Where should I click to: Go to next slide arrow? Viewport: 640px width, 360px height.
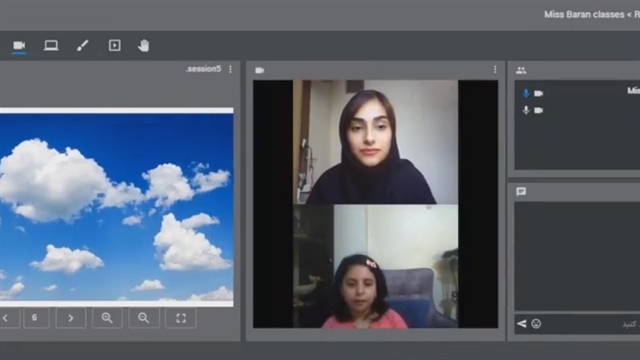point(71,318)
